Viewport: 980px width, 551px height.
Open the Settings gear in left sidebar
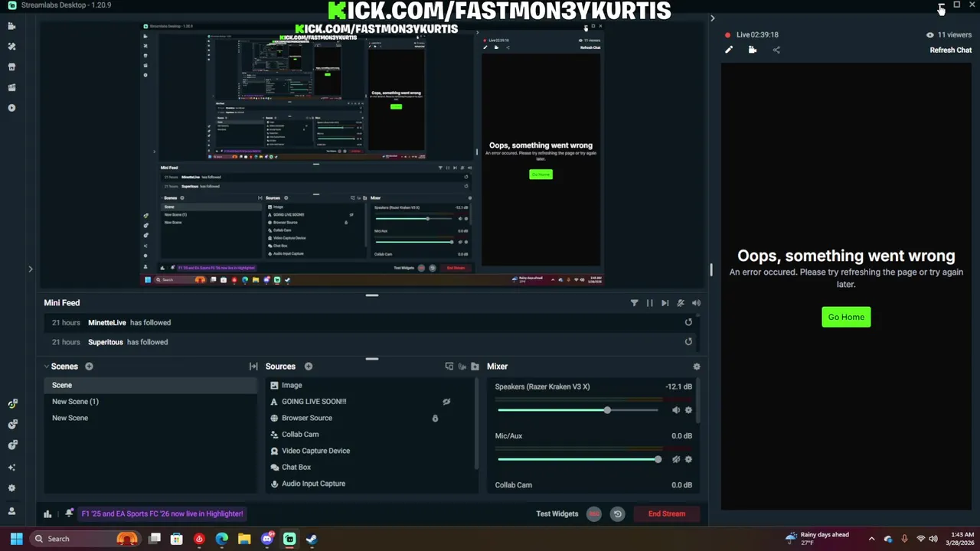[x=11, y=488]
